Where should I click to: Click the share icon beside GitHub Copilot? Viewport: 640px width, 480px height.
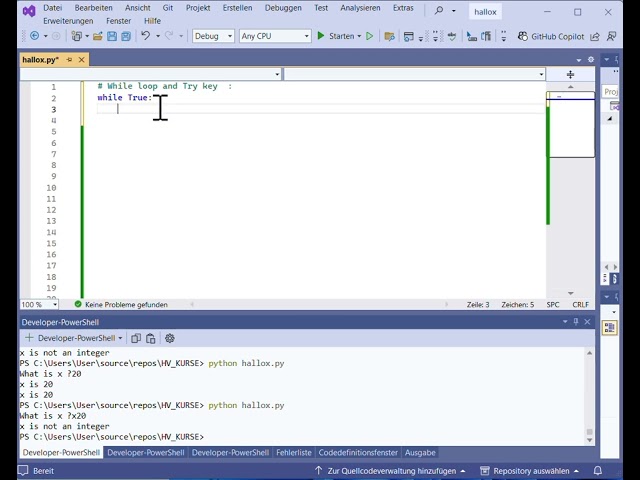click(x=595, y=36)
